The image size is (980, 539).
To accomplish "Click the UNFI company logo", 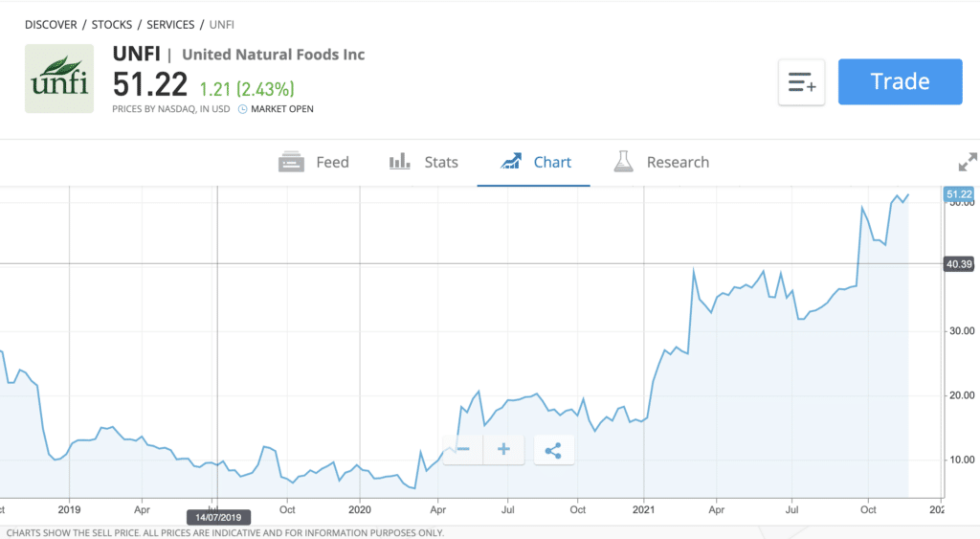I will click(x=59, y=79).
